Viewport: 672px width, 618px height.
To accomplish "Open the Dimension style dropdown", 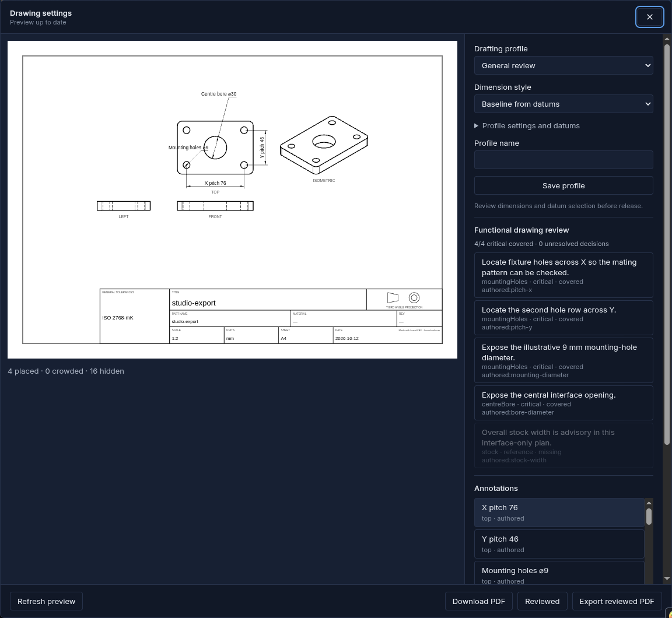I will (563, 104).
